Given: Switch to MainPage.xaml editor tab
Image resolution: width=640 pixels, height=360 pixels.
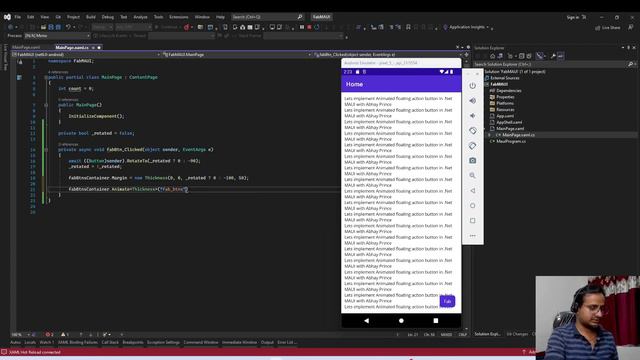Looking at the screenshot, I should (26, 48).
